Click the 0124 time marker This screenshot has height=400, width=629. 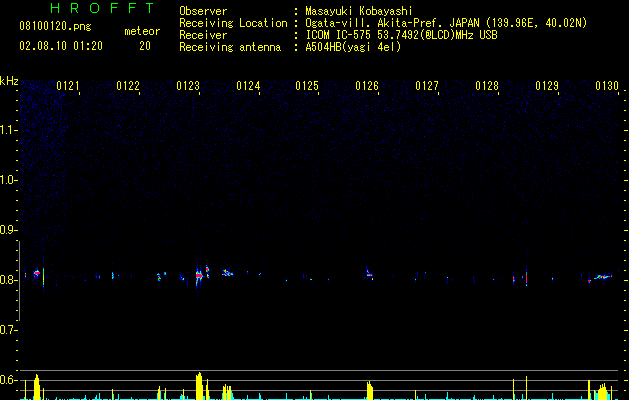coord(248,86)
